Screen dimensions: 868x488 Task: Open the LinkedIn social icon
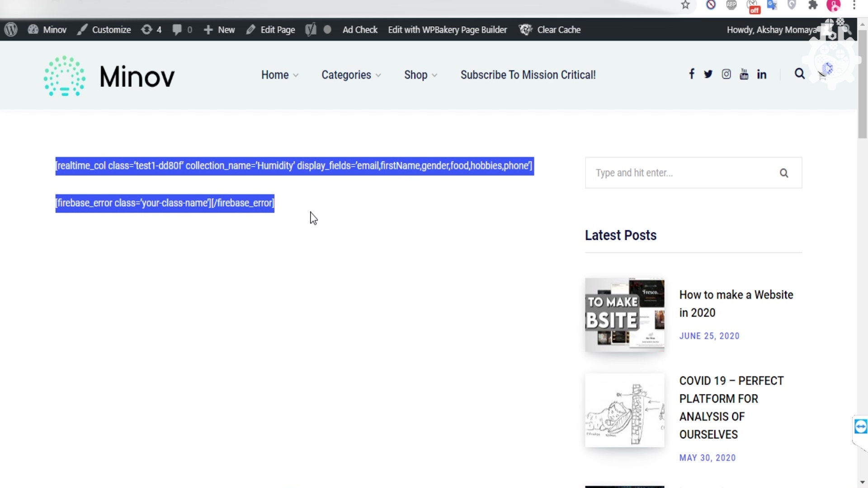tap(762, 74)
